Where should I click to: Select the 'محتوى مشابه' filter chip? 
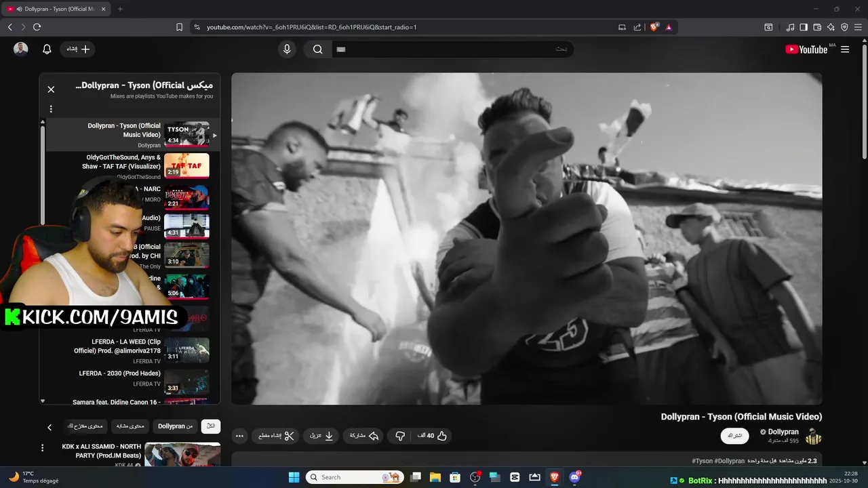[130, 426]
